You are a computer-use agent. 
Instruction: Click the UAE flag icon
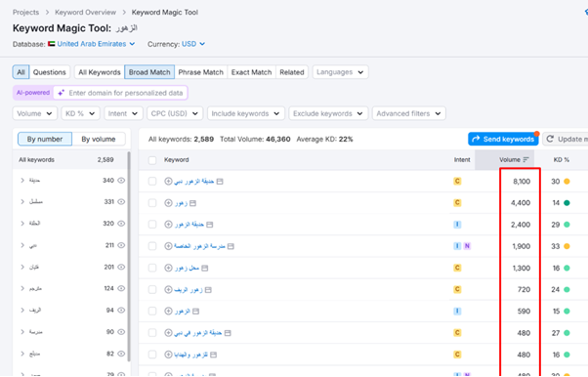(52, 44)
